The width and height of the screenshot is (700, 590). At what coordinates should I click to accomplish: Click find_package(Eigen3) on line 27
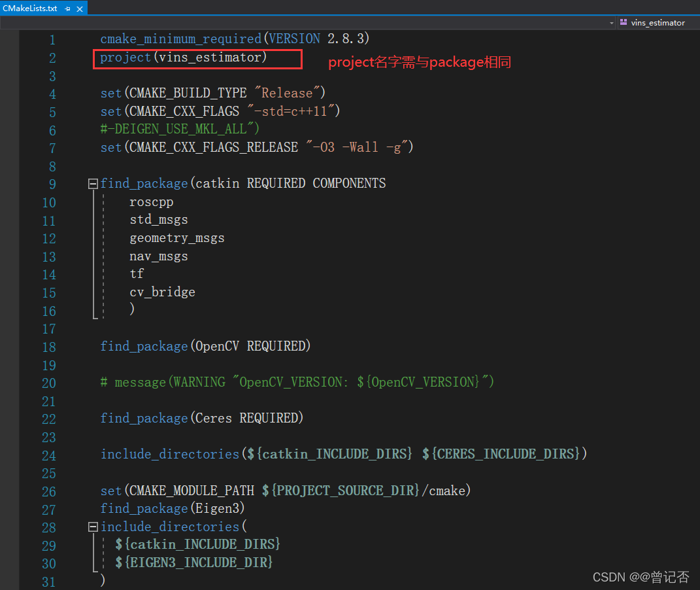coord(173,508)
